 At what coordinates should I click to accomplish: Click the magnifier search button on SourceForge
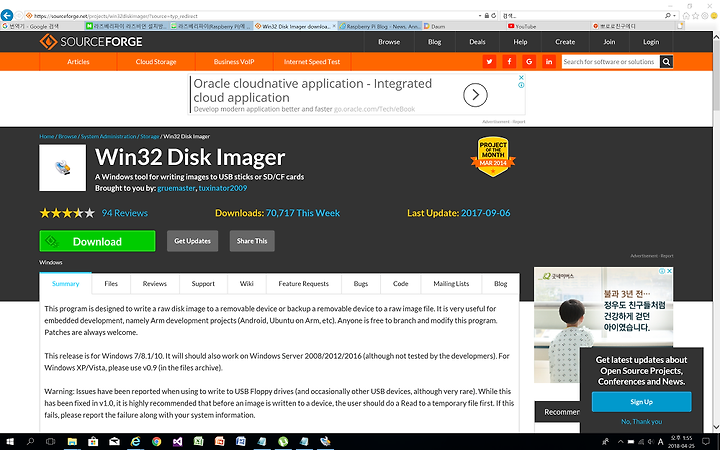click(x=666, y=62)
